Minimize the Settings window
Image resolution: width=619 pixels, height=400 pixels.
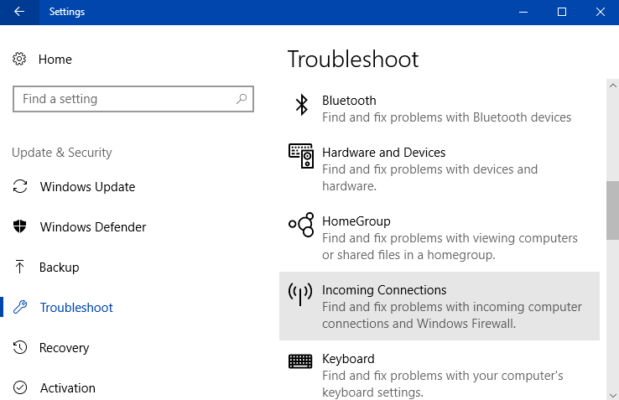click(x=523, y=12)
